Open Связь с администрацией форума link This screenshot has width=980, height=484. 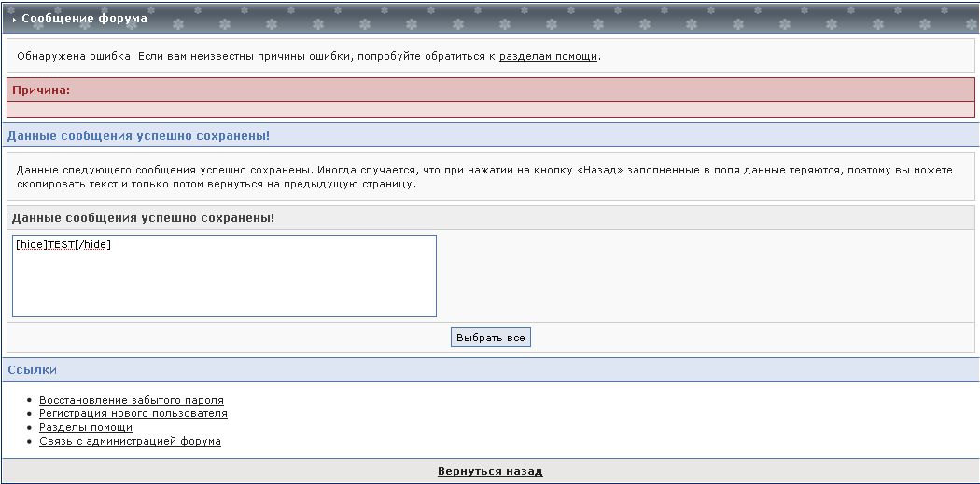(x=130, y=441)
